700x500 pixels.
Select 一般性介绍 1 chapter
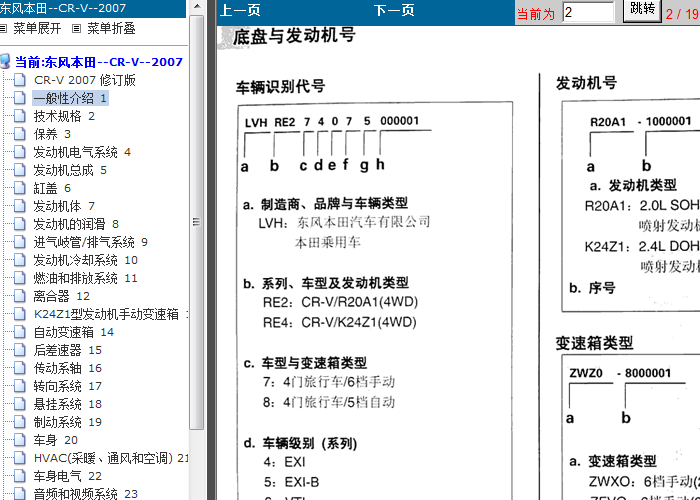click(71, 98)
